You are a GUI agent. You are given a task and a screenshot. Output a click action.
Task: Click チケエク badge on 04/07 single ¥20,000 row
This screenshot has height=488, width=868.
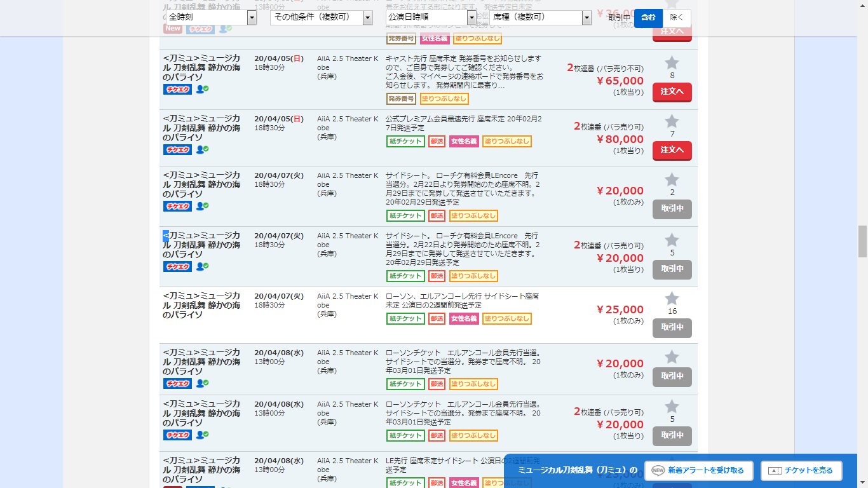click(177, 206)
